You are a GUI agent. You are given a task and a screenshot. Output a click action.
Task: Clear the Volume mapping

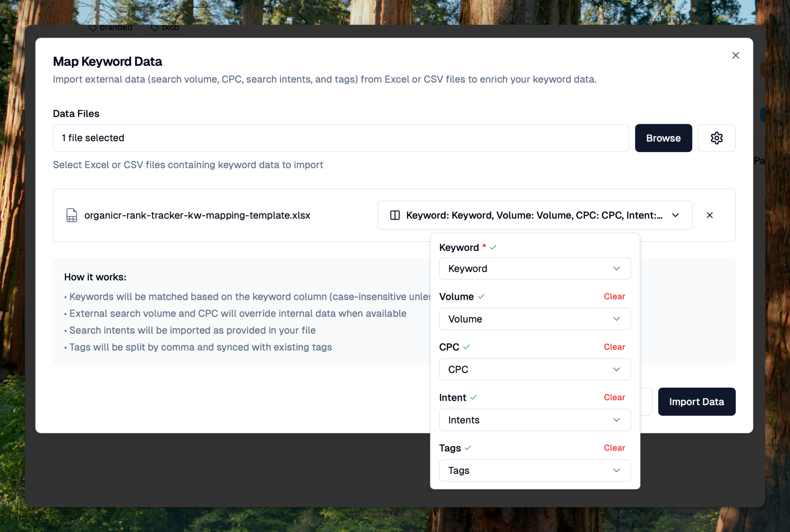click(614, 296)
